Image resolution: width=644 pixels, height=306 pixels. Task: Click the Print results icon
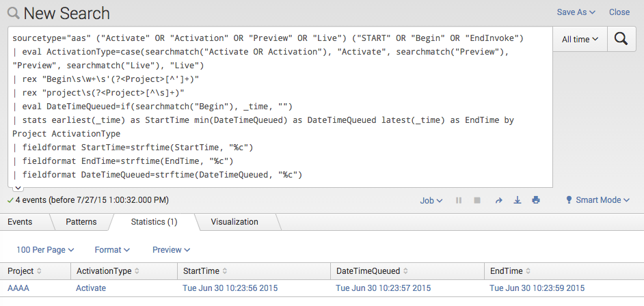coord(536,200)
